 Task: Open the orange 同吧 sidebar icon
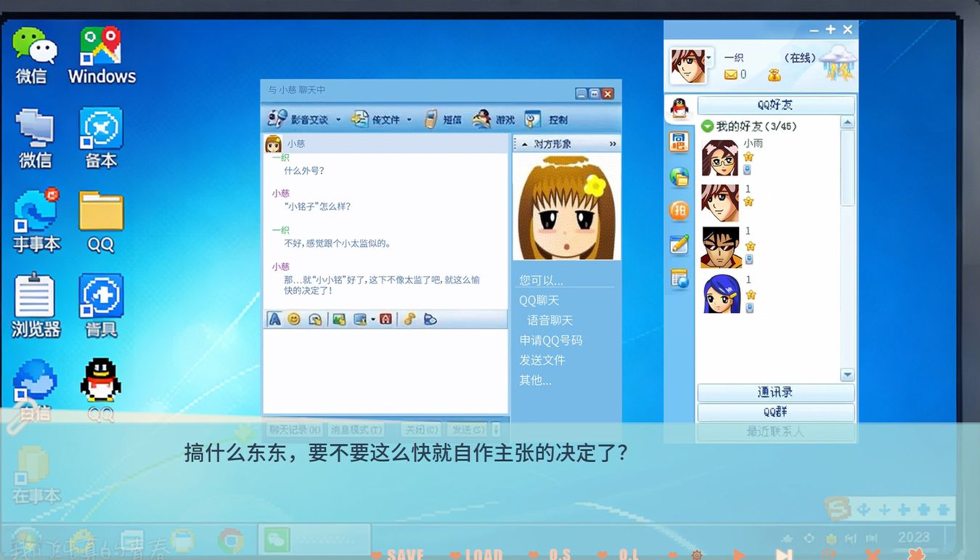point(679,142)
